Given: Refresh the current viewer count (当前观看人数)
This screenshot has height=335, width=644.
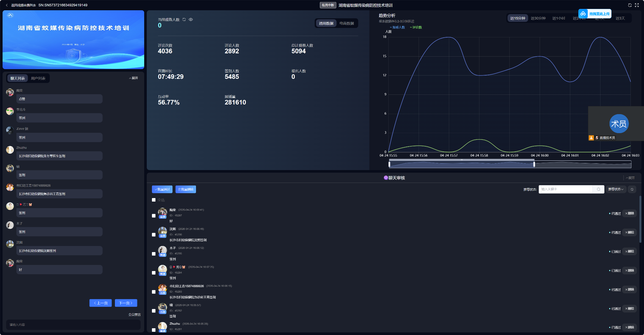Looking at the screenshot, I should pos(184,20).
